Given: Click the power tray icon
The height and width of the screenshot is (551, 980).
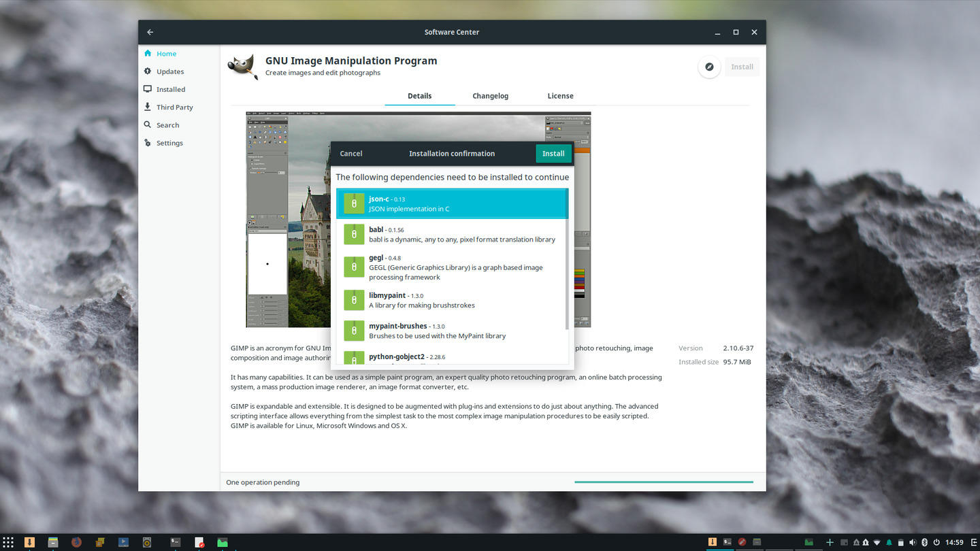Looking at the screenshot, I should click(936, 542).
